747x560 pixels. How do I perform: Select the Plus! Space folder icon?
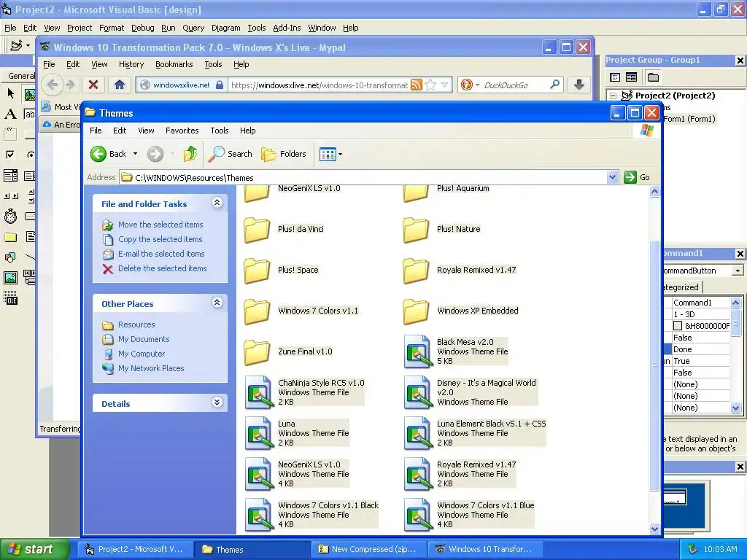[x=257, y=270]
